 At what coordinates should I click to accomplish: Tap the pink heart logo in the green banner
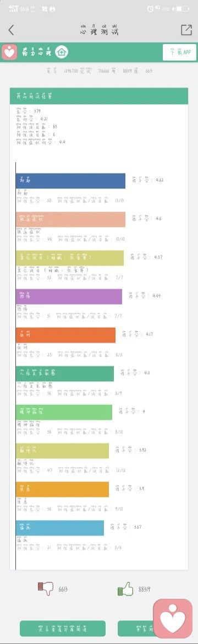[9, 52]
